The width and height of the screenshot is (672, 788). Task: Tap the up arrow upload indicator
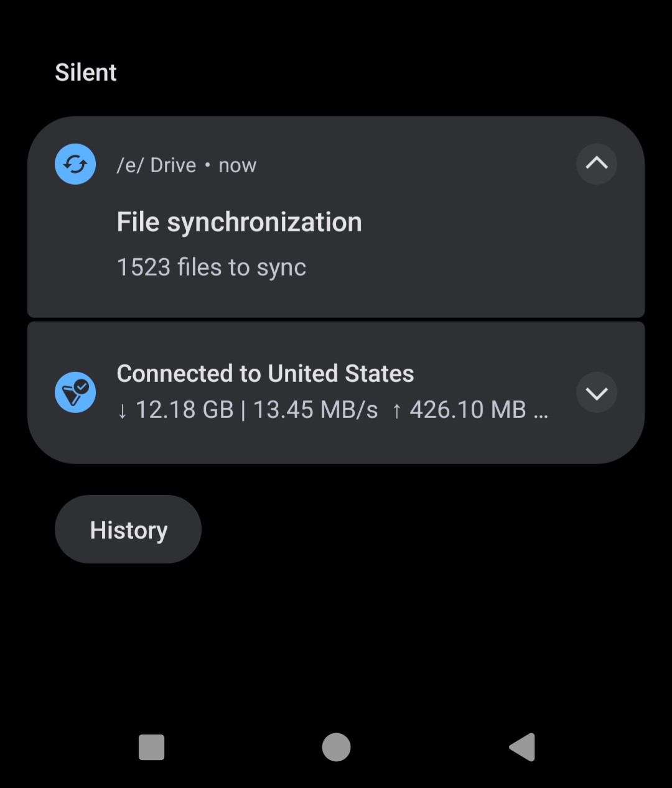pyautogui.click(x=396, y=410)
